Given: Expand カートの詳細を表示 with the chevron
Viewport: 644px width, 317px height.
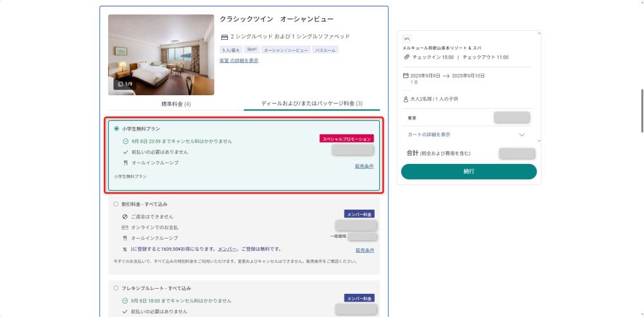Looking at the screenshot, I should click(522, 135).
